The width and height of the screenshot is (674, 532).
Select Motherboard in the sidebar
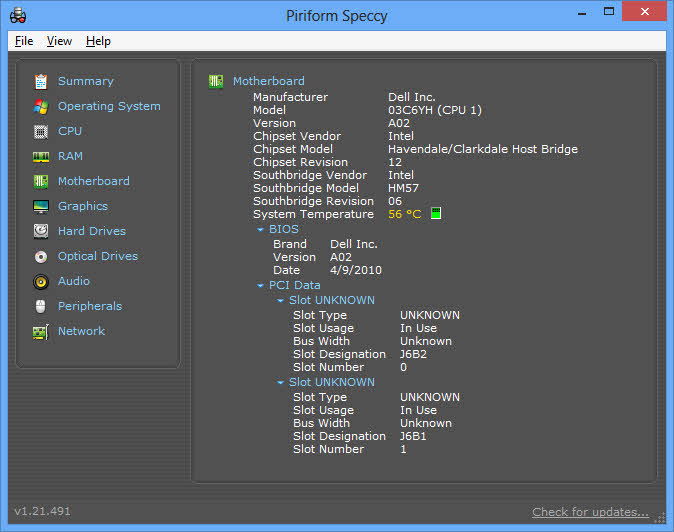[x=94, y=181]
